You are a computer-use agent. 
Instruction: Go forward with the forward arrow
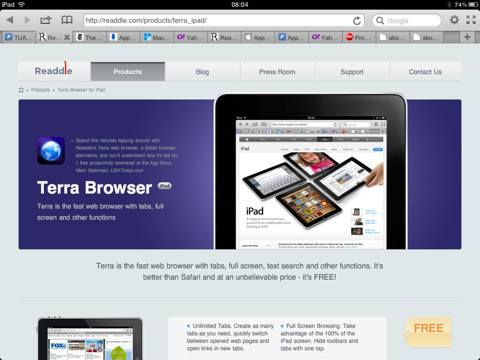27,20
